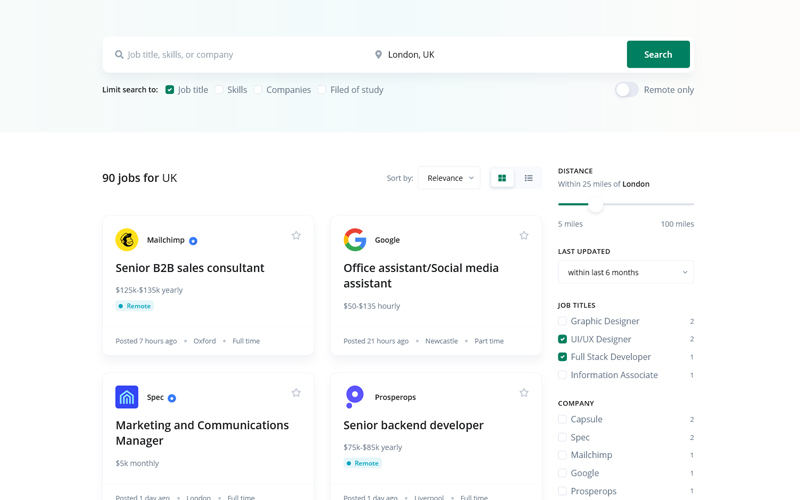The width and height of the screenshot is (800, 500).
Task: Uncheck the Job title search limit
Action: click(170, 90)
